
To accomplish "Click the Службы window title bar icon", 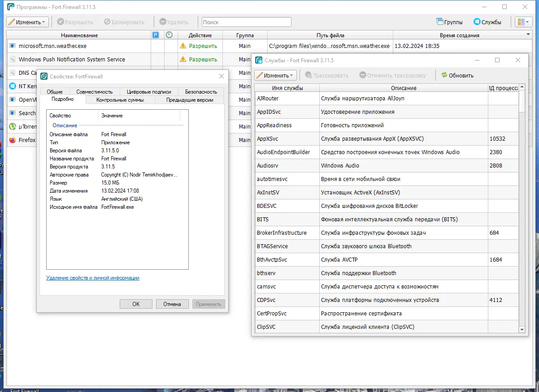I will [x=259, y=60].
